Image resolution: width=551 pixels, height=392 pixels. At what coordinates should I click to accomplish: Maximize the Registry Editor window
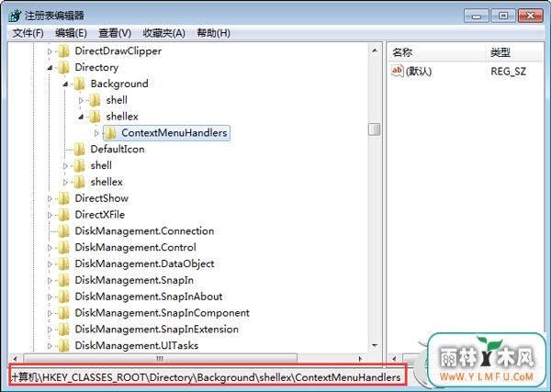[503, 16]
